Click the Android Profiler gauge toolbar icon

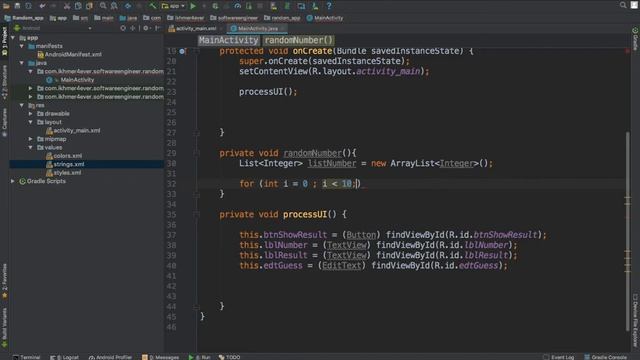coord(238,6)
